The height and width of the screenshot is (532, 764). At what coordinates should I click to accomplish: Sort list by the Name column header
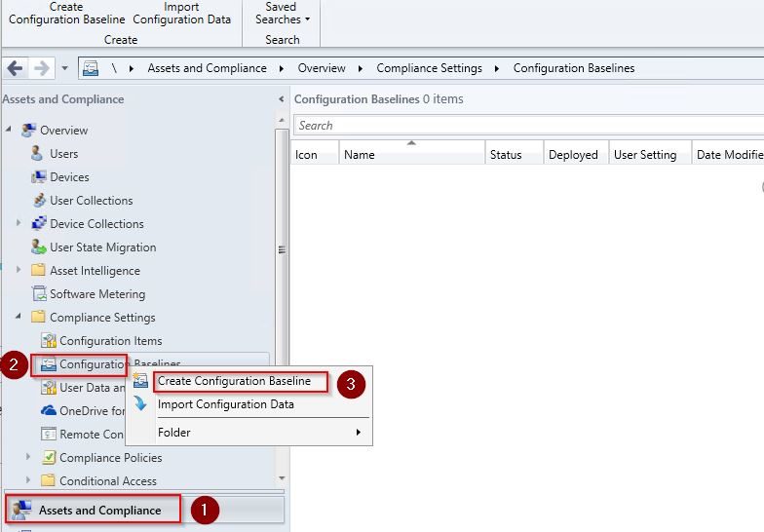(411, 152)
